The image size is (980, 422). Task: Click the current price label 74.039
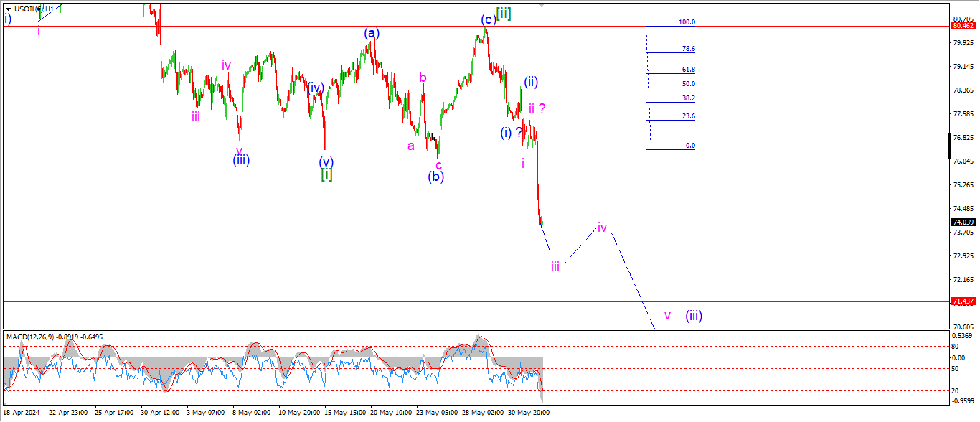pyautogui.click(x=962, y=222)
